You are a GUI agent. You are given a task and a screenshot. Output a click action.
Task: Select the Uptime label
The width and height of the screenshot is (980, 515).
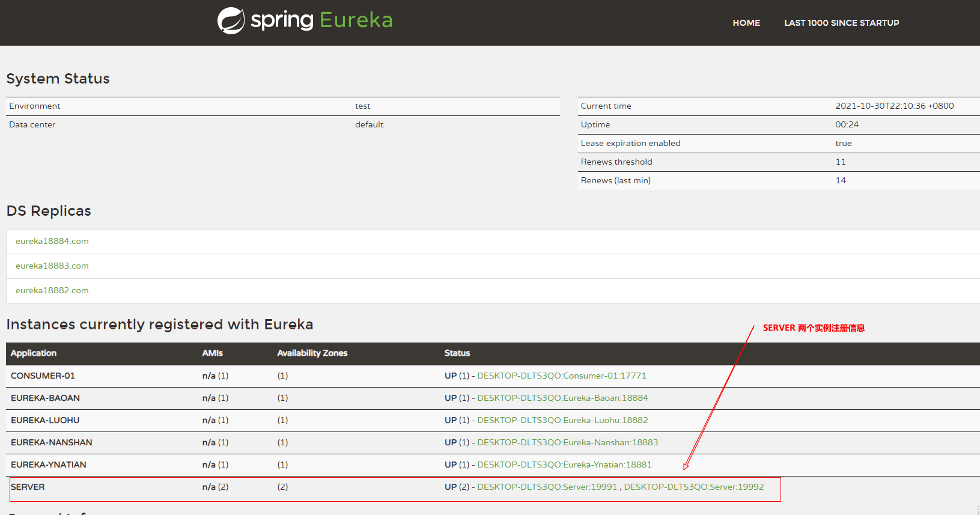tap(595, 124)
